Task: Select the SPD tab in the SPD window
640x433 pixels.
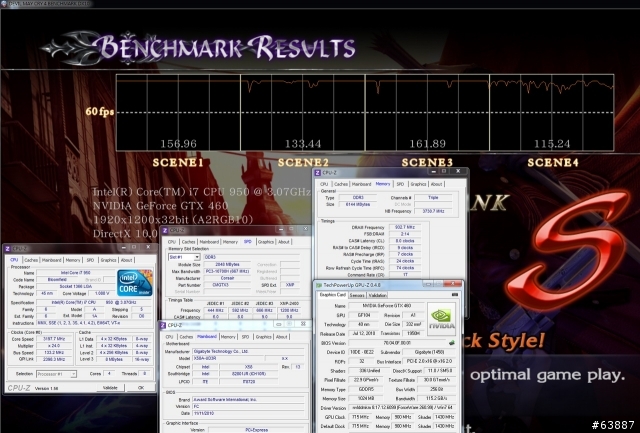Action: pos(247,242)
